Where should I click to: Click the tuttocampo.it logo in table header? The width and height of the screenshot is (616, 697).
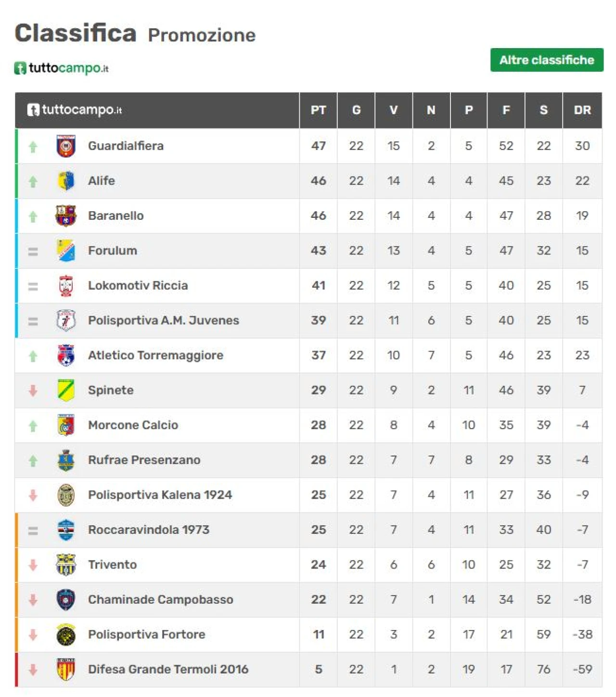pyautogui.click(x=75, y=110)
